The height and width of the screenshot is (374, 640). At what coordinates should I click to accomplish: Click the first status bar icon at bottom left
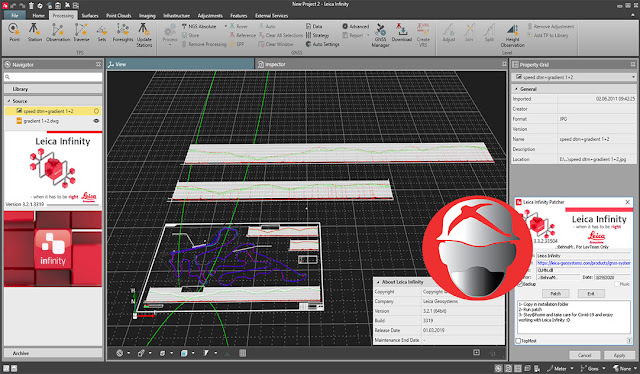pos(6,368)
